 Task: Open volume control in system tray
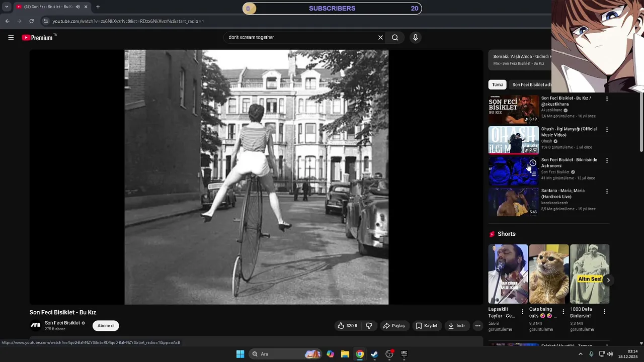coord(610,354)
